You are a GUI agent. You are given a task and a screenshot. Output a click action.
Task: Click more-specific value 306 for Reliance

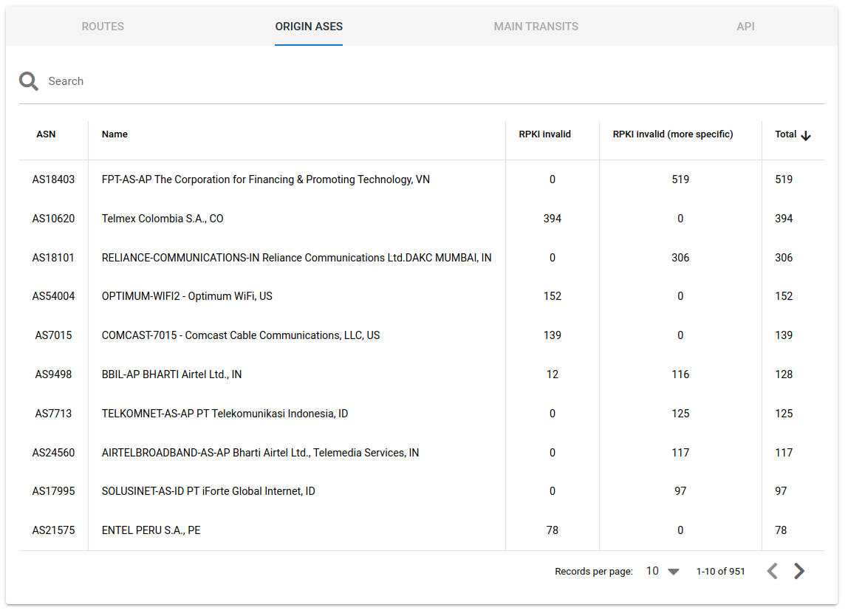pyautogui.click(x=680, y=258)
